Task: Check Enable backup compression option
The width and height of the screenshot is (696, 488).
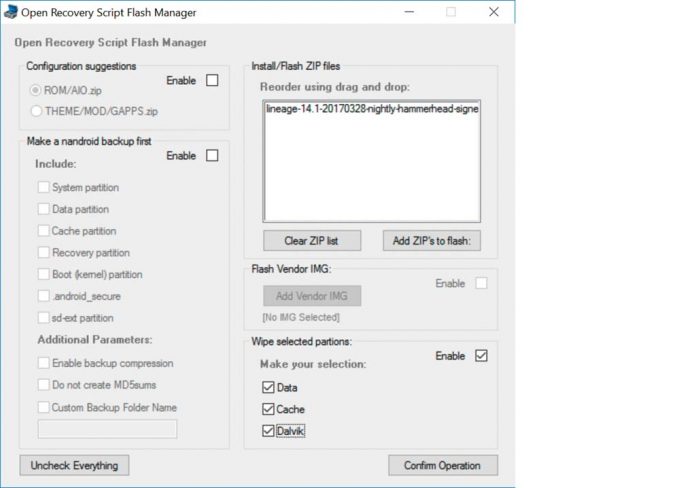Action: pos(44,363)
